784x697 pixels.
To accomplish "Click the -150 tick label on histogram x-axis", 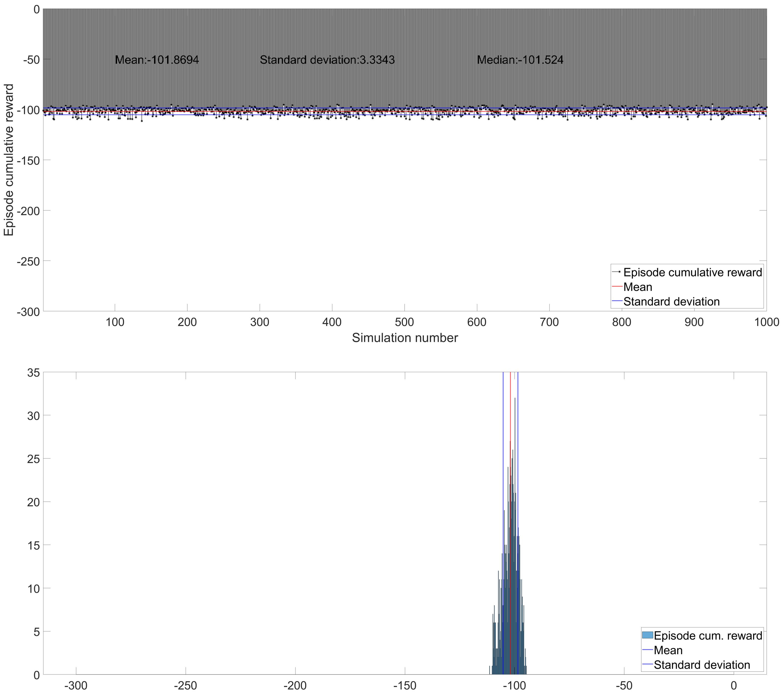I will pyautogui.click(x=405, y=686).
